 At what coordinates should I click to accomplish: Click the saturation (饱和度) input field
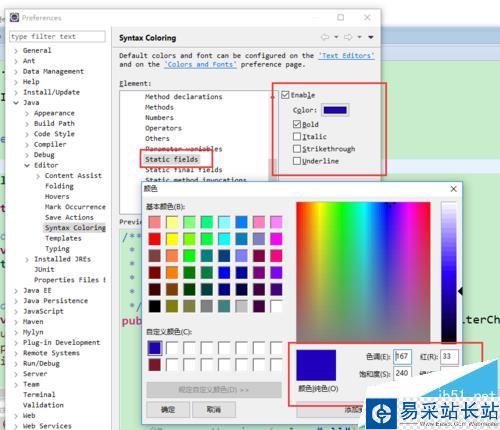(403, 373)
